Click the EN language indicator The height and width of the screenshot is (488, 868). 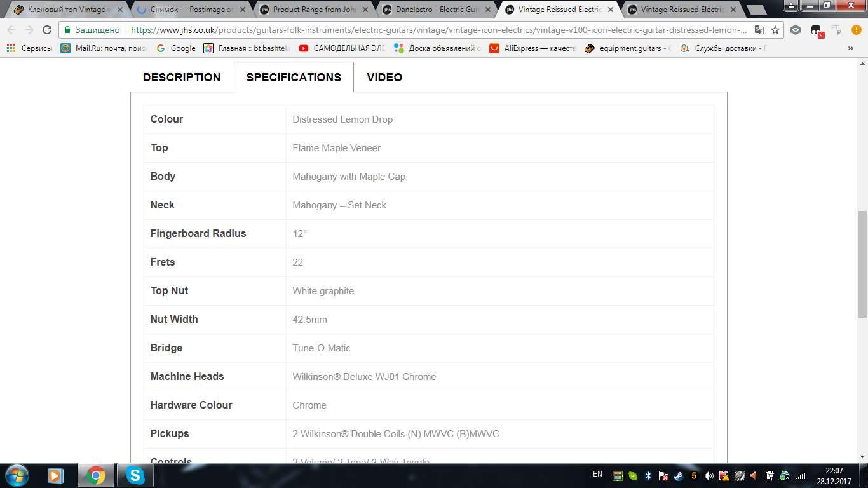(597, 474)
